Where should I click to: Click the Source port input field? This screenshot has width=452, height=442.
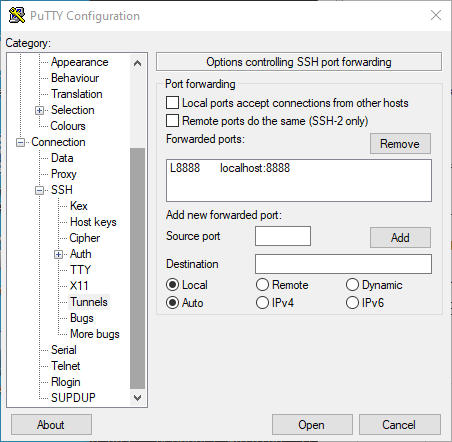pyautogui.click(x=283, y=236)
